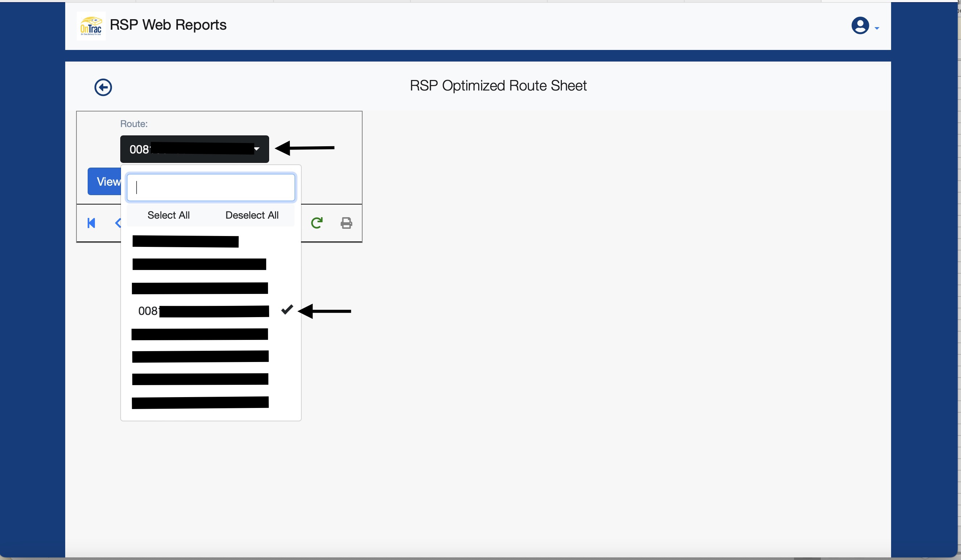Select the first route option in list
961x560 pixels.
tap(186, 242)
